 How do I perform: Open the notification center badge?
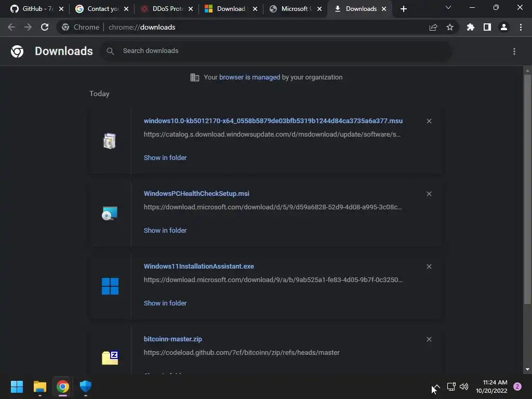pyautogui.click(x=517, y=387)
